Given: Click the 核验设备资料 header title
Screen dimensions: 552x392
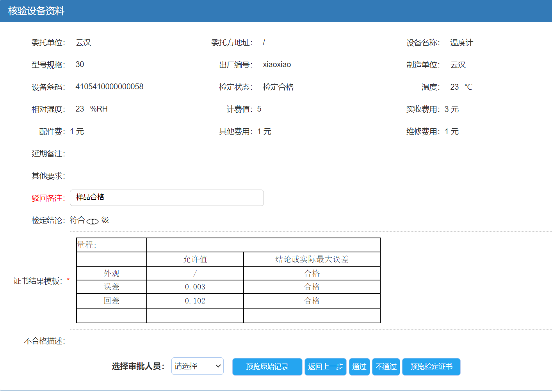Looking at the screenshot, I should click(x=36, y=11).
